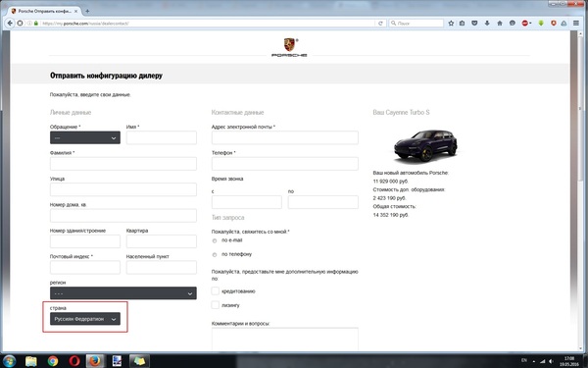
Task: Click the site info icon in address bar
Action: tap(29, 23)
